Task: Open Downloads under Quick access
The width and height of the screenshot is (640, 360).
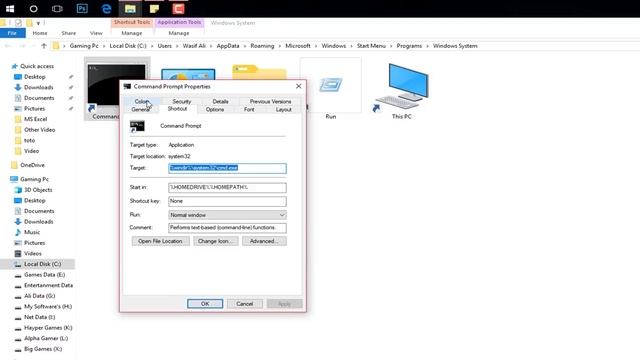Action: [38, 87]
